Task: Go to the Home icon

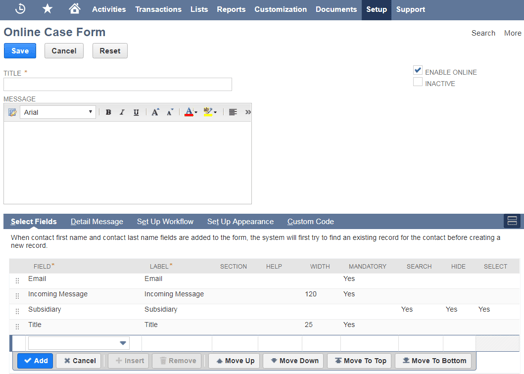Action: (75, 9)
